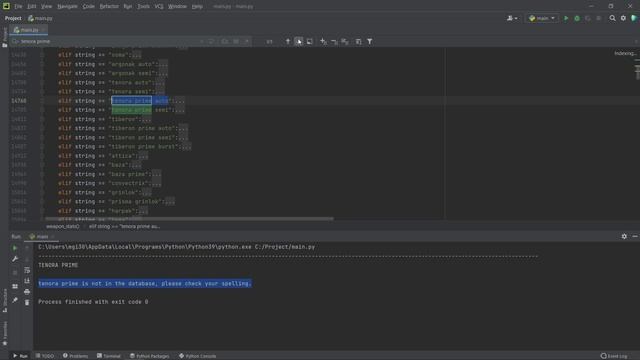Screen dimensions: 640x360
Task: Click the "Process finished with exit code 0" line
Action: coord(93,302)
